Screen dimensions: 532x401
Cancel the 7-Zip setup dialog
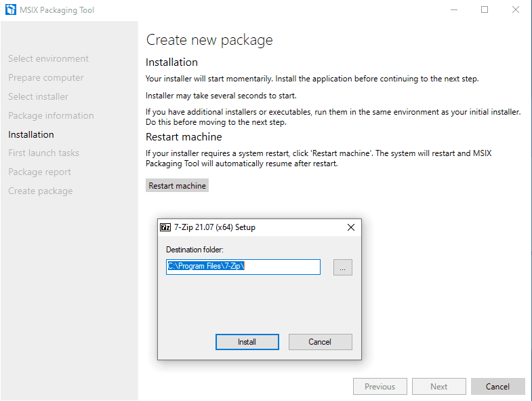coord(320,342)
